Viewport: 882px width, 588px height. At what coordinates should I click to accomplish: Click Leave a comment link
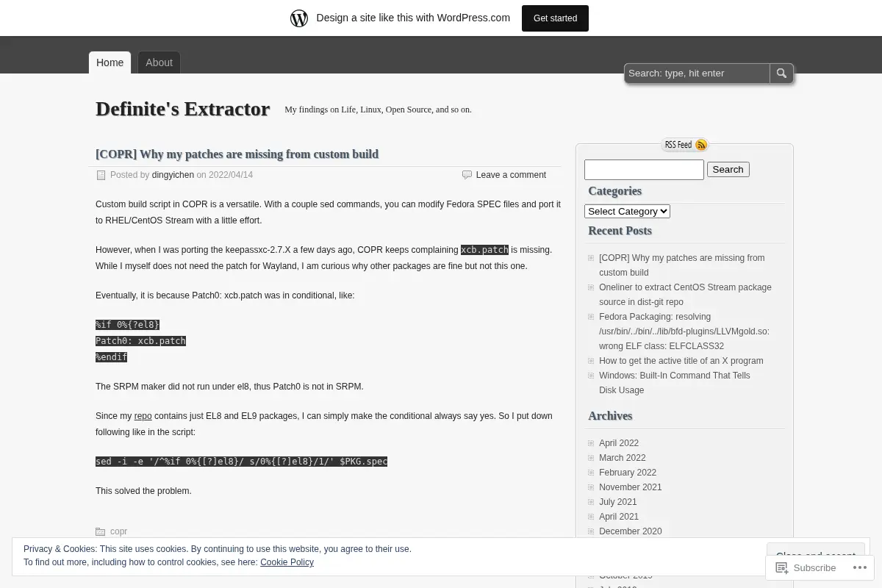[x=511, y=175]
